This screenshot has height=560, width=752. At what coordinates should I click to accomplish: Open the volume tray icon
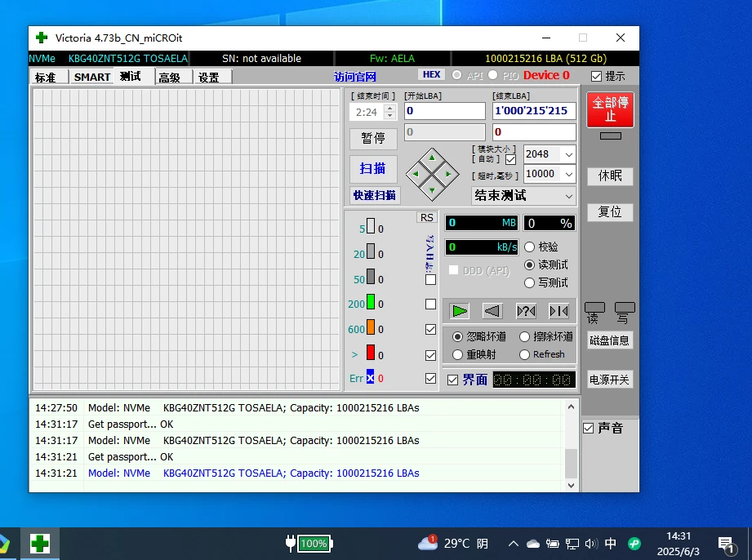click(591, 543)
